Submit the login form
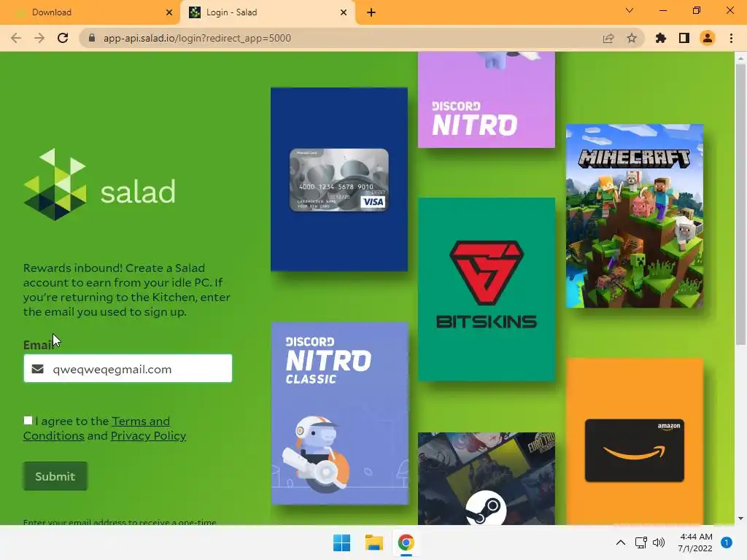 click(x=55, y=475)
